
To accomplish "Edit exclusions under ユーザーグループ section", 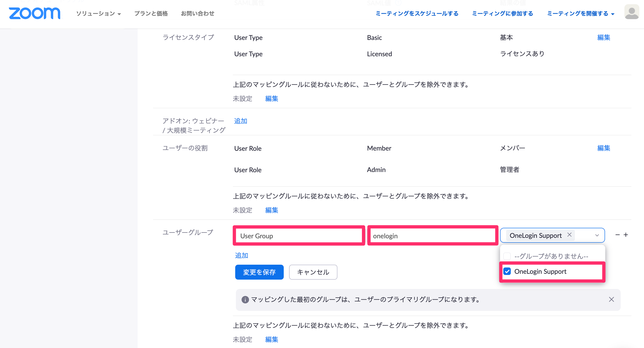I will point(272,340).
